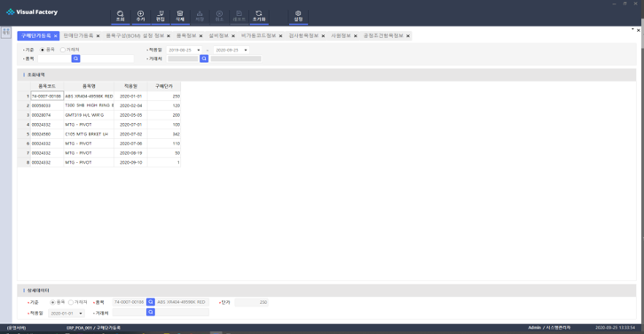644x334 pixels.
Task: Select cell 74-0007-00186 in row 1
Action: pos(47,96)
